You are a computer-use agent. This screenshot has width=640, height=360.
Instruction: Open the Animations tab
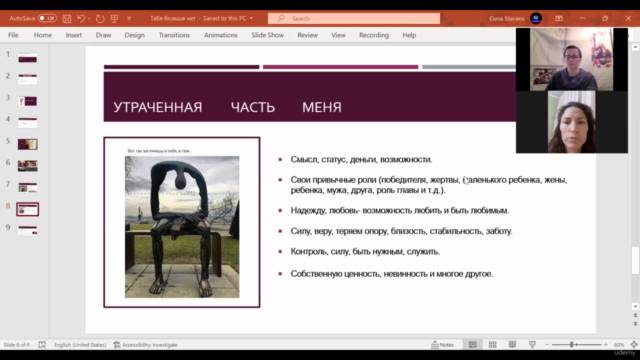click(220, 35)
